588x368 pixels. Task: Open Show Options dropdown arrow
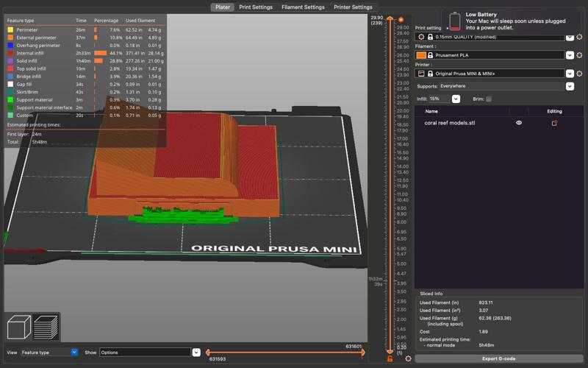(x=196, y=353)
